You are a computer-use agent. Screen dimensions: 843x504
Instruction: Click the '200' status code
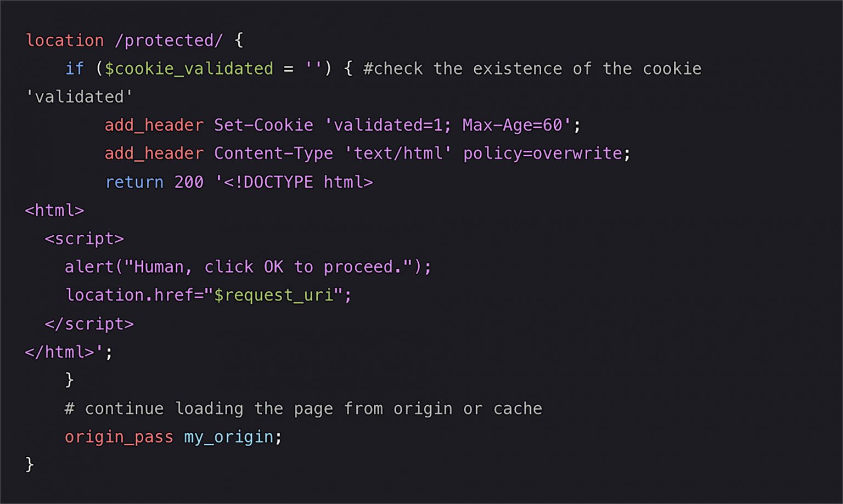(189, 182)
